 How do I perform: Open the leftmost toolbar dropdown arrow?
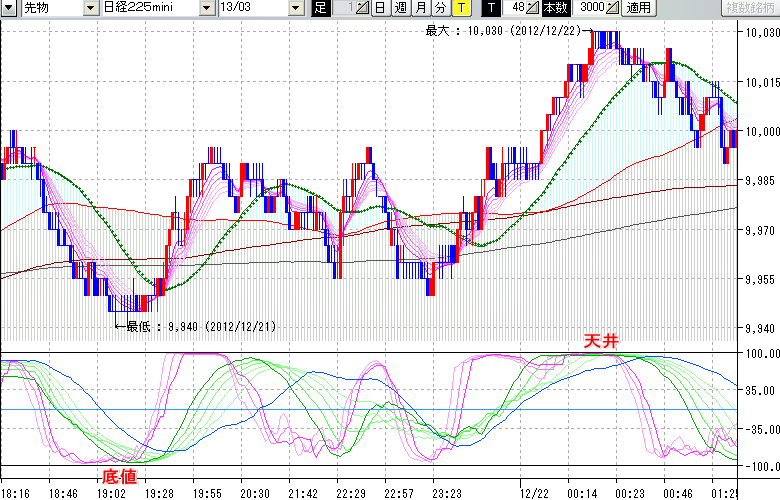(8, 8)
